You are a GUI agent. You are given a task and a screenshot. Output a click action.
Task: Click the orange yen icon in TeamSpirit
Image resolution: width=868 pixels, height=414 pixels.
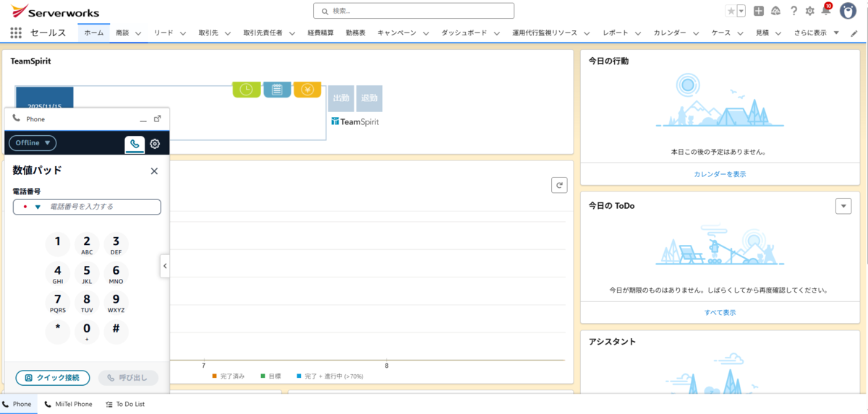[307, 89]
